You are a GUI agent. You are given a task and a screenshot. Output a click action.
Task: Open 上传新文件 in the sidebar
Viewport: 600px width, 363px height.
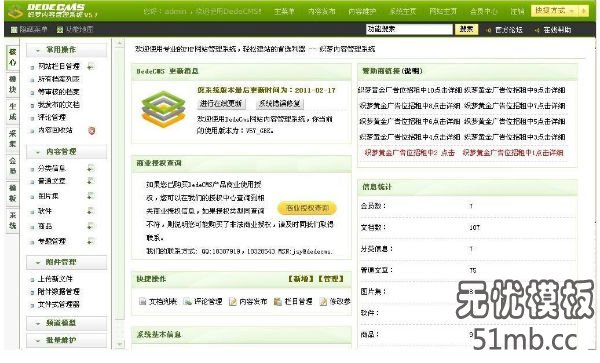(55, 279)
